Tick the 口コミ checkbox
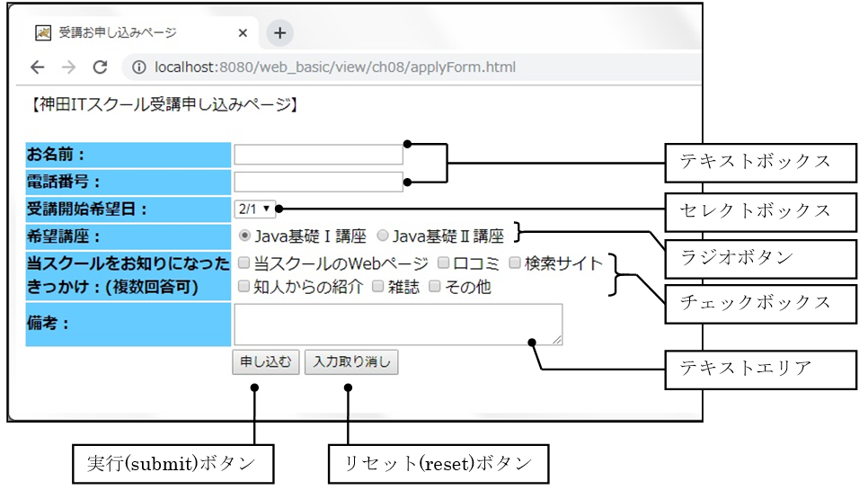This screenshot has width=868, height=490. (x=443, y=263)
